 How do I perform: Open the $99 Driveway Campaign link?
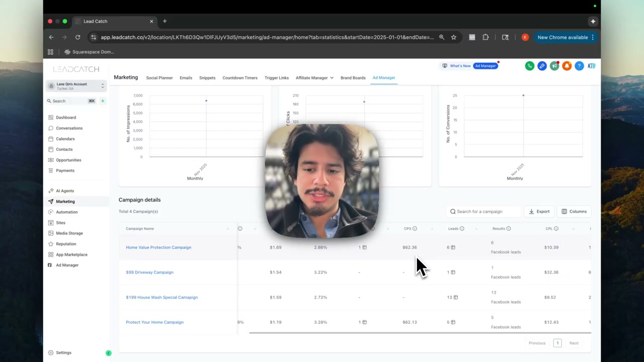click(x=149, y=273)
